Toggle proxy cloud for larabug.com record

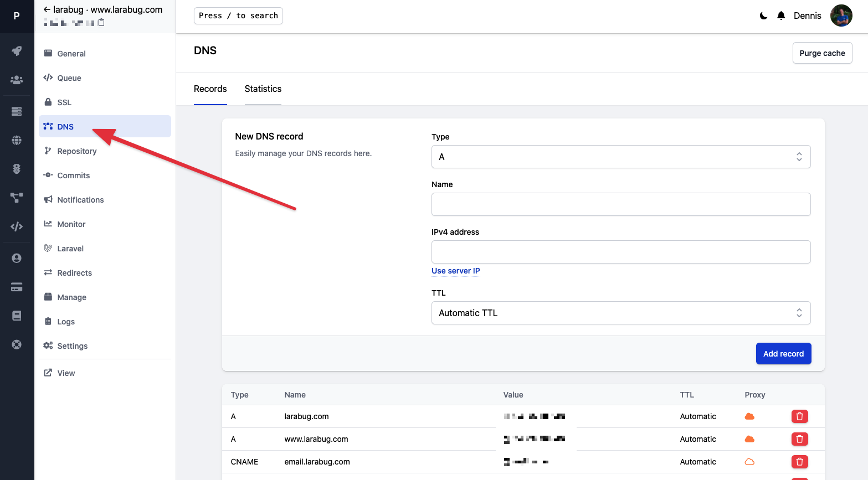pyautogui.click(x=749, y=416)
